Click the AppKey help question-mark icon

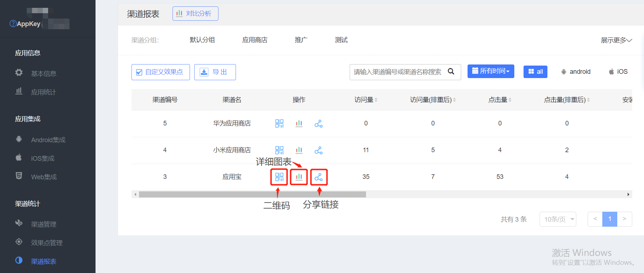tap(13, 24)
